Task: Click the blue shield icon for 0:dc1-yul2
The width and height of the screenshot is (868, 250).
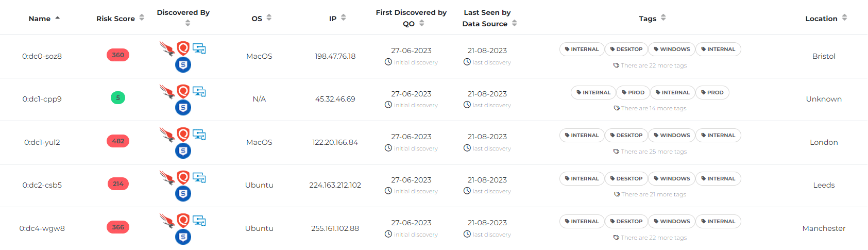Action: (x=183, y=151)
